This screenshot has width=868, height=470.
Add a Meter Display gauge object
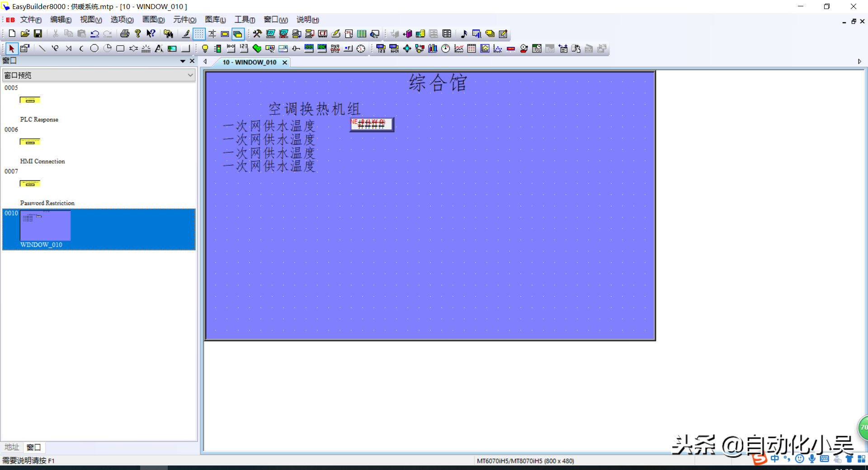pyautogui.click(x=446, y=48)
